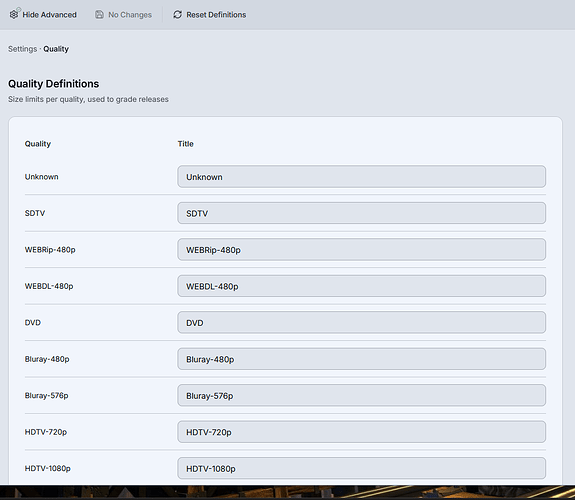This screenshot has width=575, height=500.
Task: Click the Quality breadcrumb item
Action: (56, 49)
